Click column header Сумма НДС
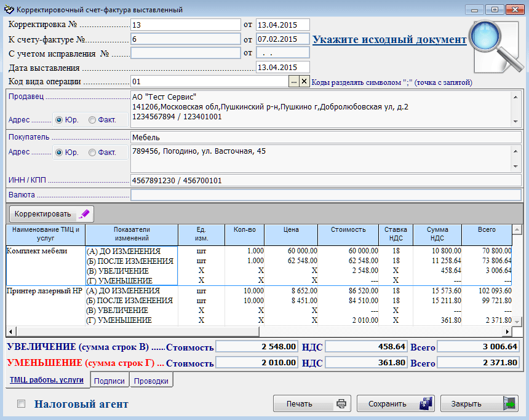529x420 pixels. point(437,235)
